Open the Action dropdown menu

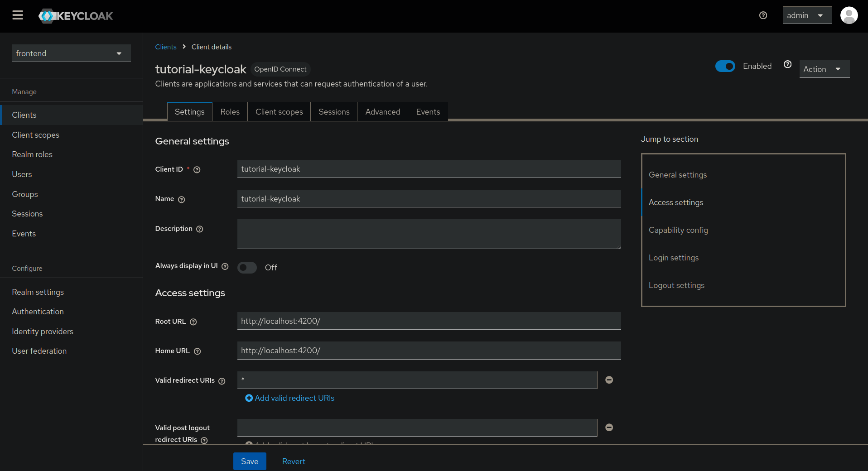[824, 69]
